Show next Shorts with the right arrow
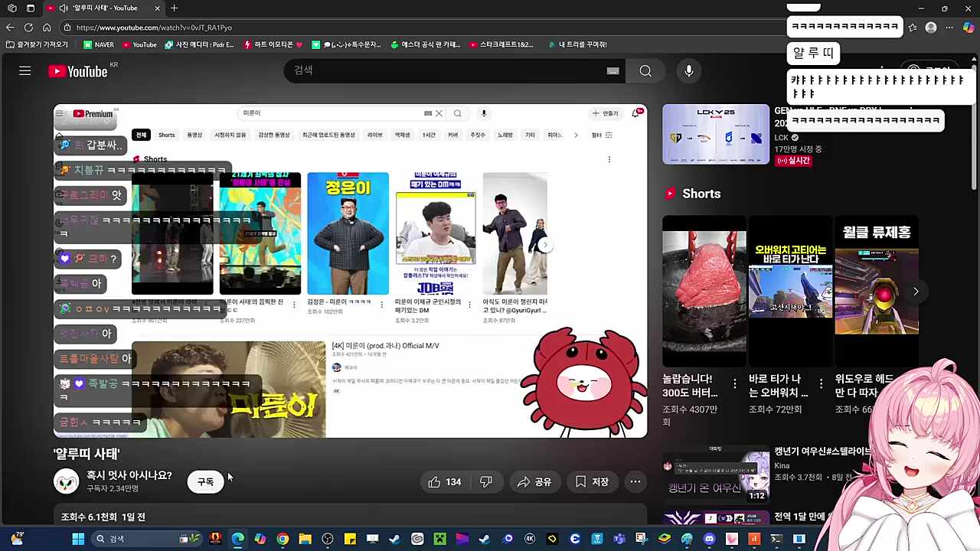This screenshot has height=551, width=980. coord(916,292)
